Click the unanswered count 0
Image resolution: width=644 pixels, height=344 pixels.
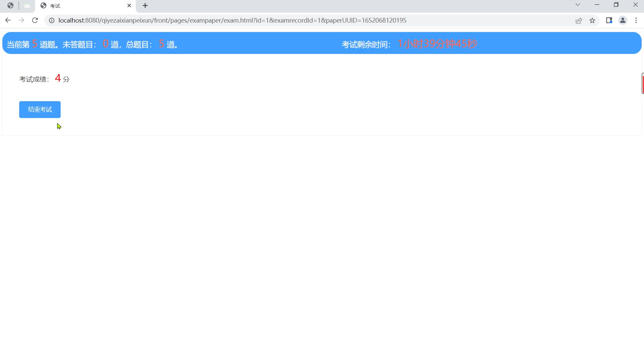point(105,44)
